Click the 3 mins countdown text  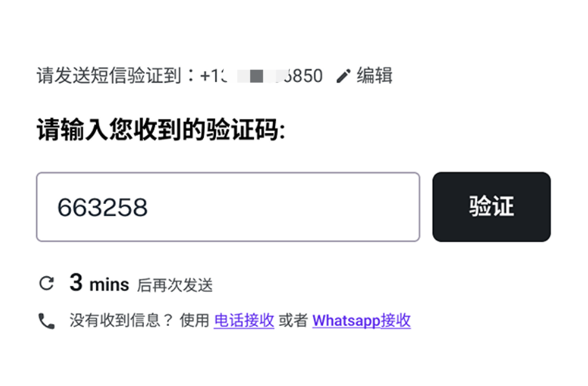[x=99, y=283]
